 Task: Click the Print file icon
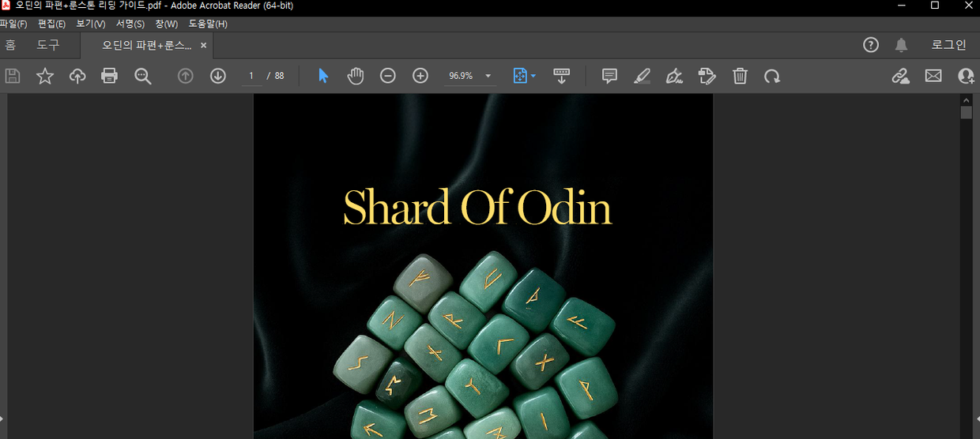click(110, 76)
